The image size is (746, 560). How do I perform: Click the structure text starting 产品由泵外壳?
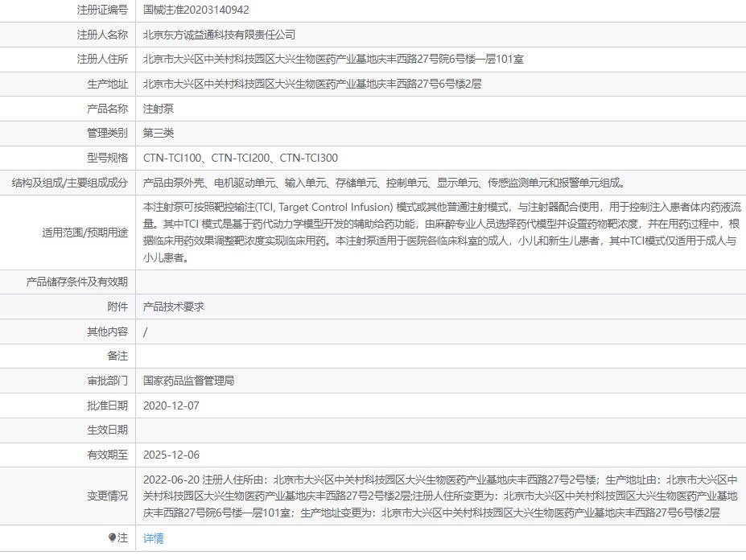point(385,183)
